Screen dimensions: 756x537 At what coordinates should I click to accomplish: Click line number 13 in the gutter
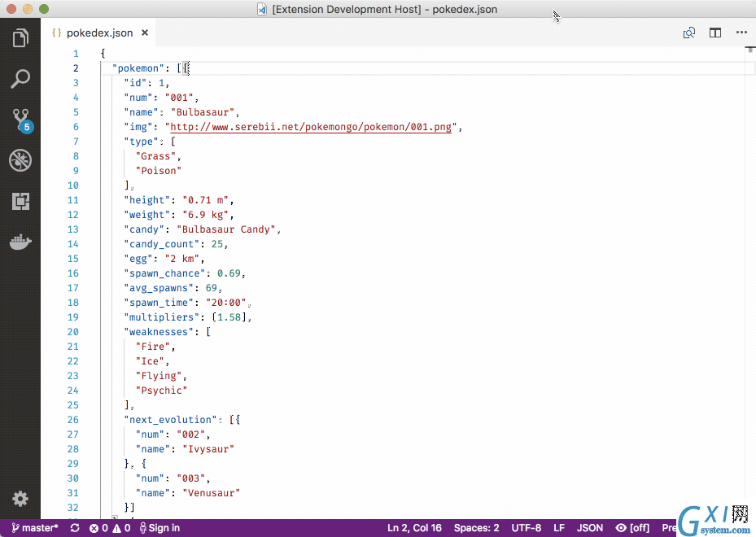click(72, 229)
